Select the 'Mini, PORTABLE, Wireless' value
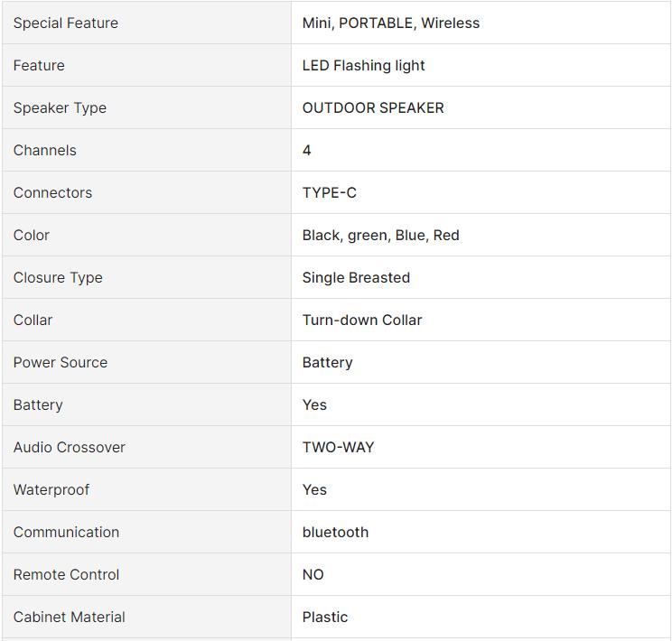 391,23
